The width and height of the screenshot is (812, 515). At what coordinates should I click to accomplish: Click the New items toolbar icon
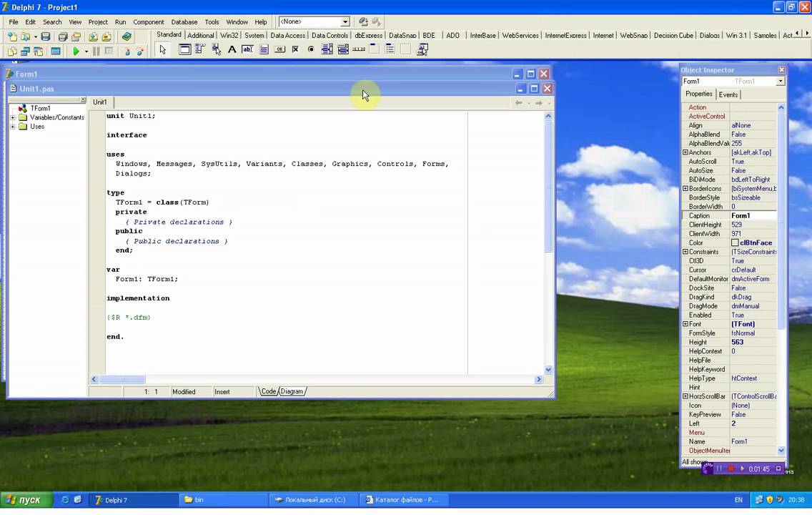point(12,36)
